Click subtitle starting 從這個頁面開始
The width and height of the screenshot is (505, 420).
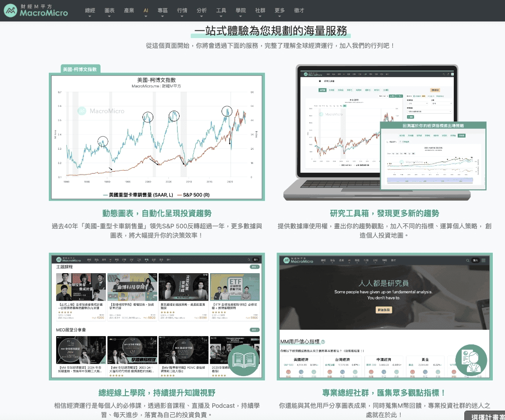270,46
